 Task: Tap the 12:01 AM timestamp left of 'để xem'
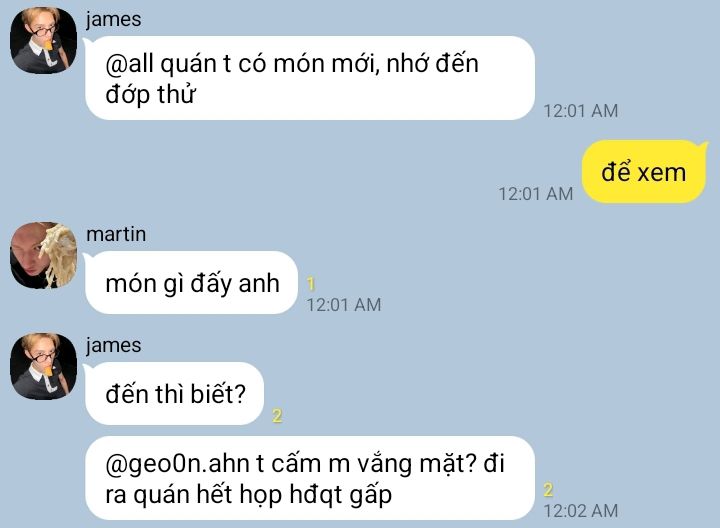pos(536,194)
